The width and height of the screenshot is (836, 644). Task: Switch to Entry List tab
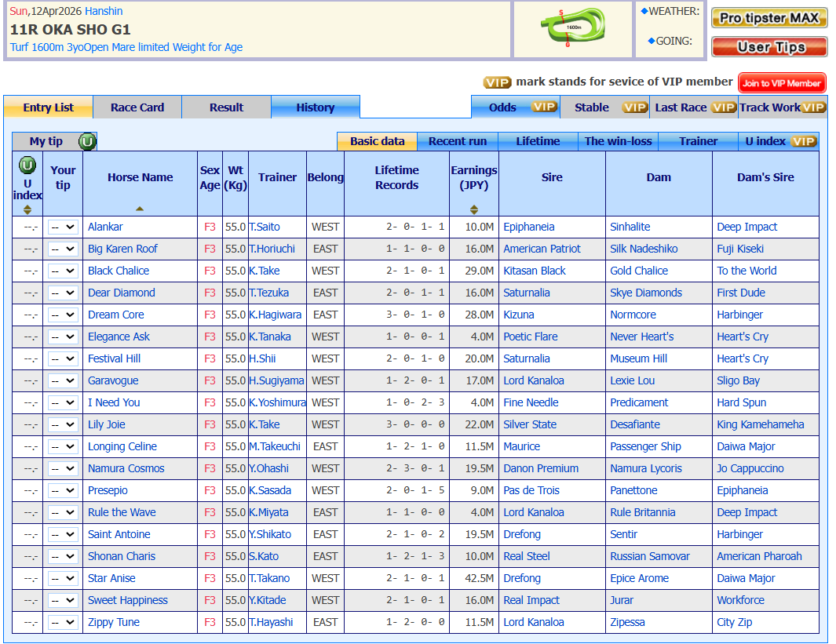[49, 107]
